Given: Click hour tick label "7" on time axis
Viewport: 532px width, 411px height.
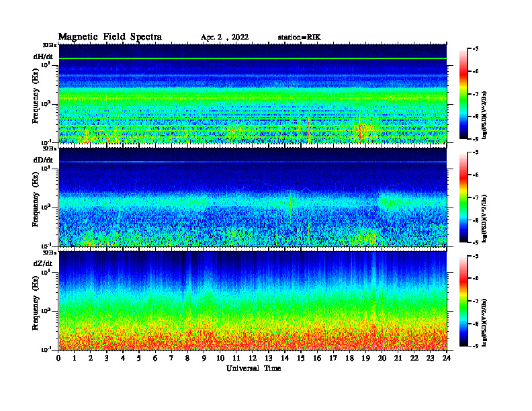Looking at the screenshot, I should click(171, 358).
